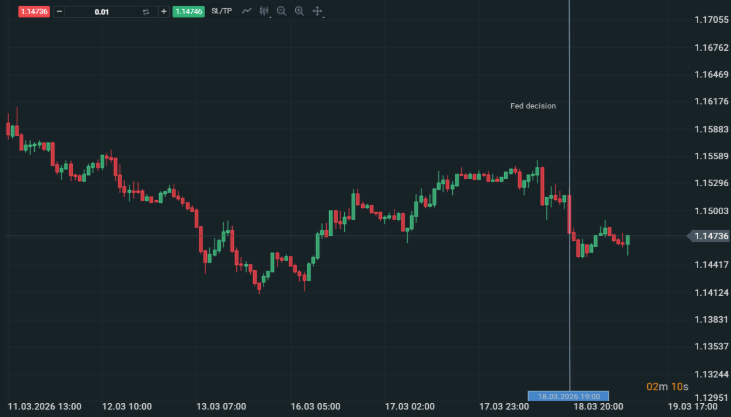This screenshot has width=731, height=417.
Task: Click the 16.03 05:00 time axis label
Action: pyautogui.click(x=315, y=407)
